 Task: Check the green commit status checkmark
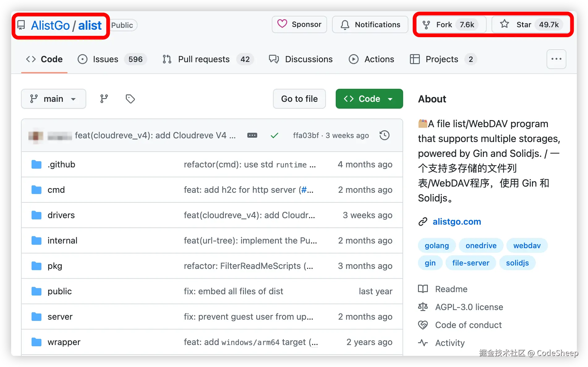pos(274,135)
